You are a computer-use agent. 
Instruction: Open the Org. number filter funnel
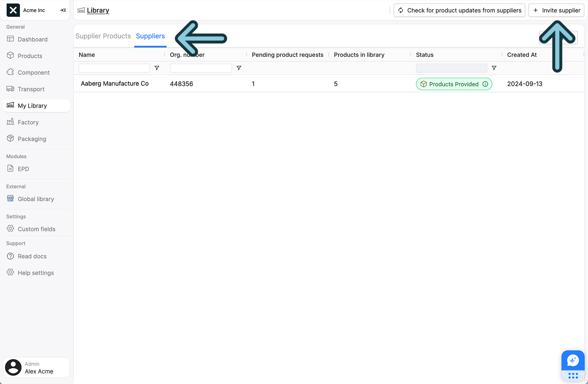tap(239, 68)
